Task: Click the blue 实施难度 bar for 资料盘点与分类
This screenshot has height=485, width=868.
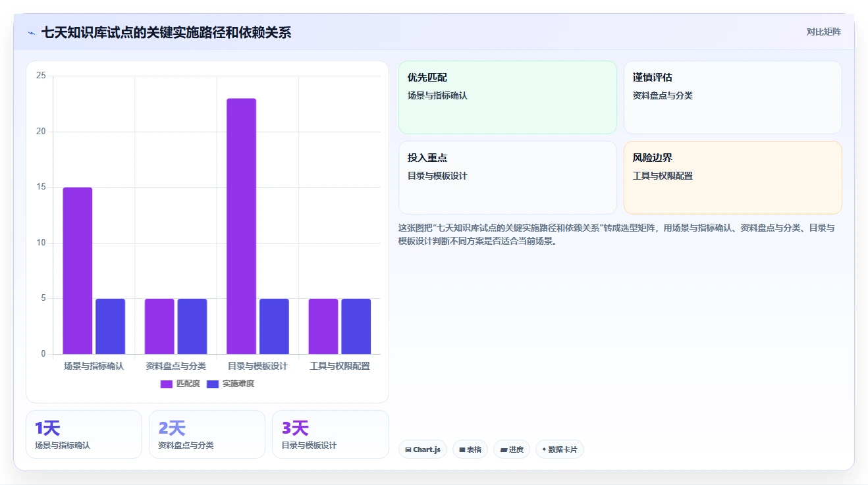Action: (192, 326)
